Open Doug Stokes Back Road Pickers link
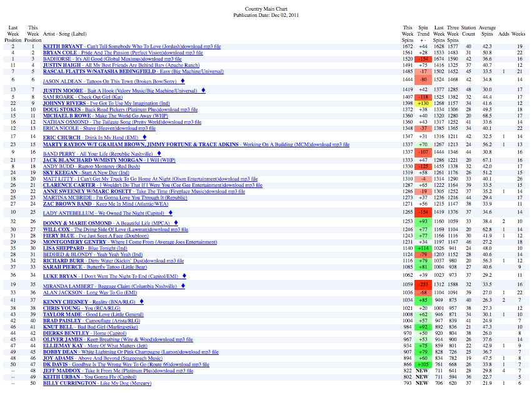The image size is (532, 393). point(121,109)
